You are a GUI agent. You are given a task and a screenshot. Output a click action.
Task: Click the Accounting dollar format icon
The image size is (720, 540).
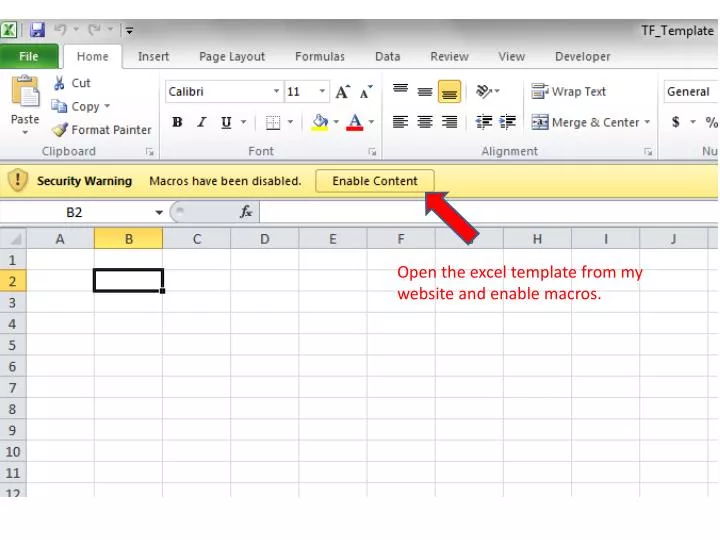pos(675,122)
